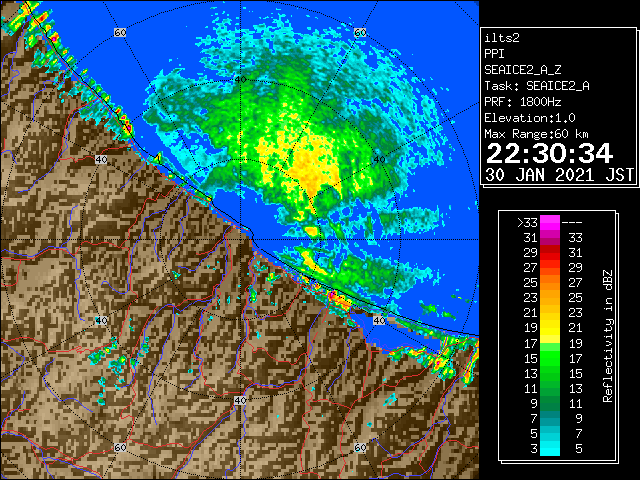This screenshot has height=480, width=640.
Task: Click the magenta '>33' legend color swatch
Action: (x=550, y=222)
